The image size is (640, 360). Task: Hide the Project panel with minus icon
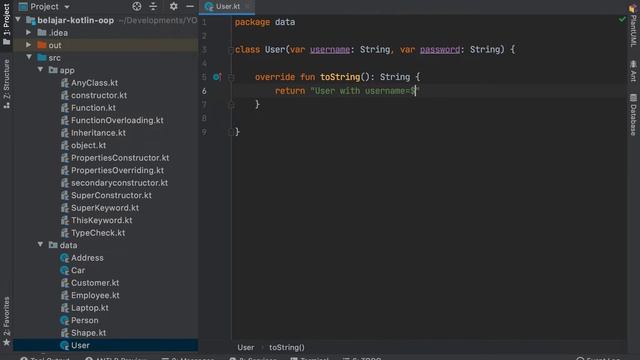pyautogui.click(x=190, y=6)
